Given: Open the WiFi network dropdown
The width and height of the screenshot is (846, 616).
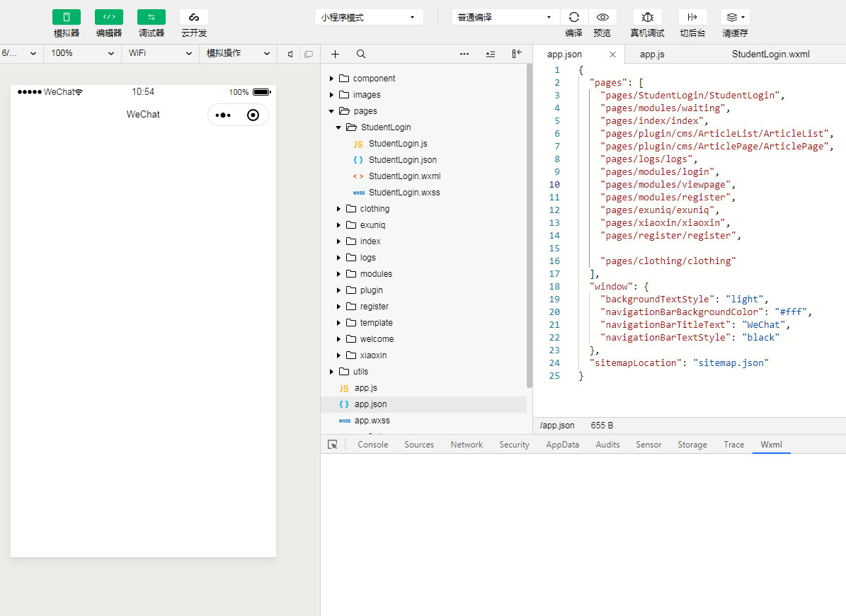Looking at the screenshot, I should (x=160, y=54).
